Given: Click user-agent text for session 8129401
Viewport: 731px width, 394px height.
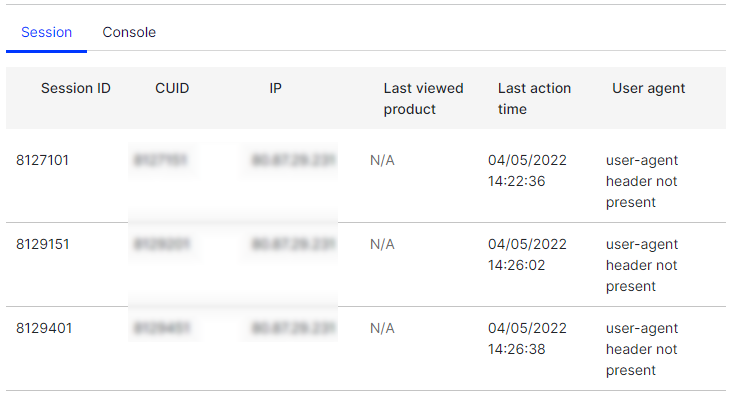Looking at the screenshot, I should pyautogui.click(x=642, y=349).
